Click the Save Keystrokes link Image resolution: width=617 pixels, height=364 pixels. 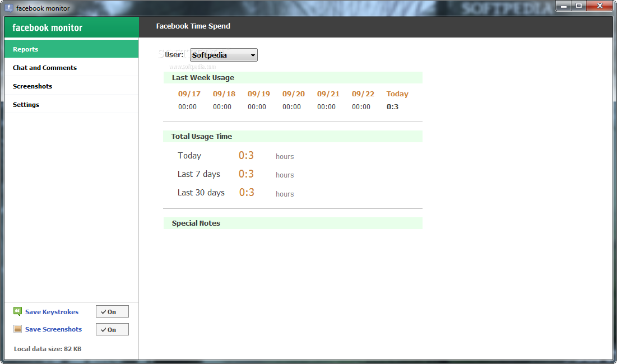(52, 312)
